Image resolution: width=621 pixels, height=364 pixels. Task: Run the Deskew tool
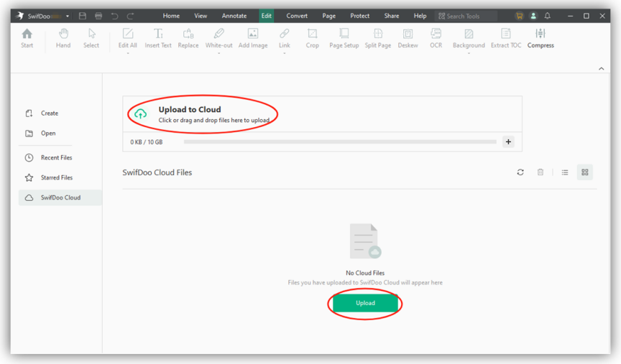[x=408, y=38]
